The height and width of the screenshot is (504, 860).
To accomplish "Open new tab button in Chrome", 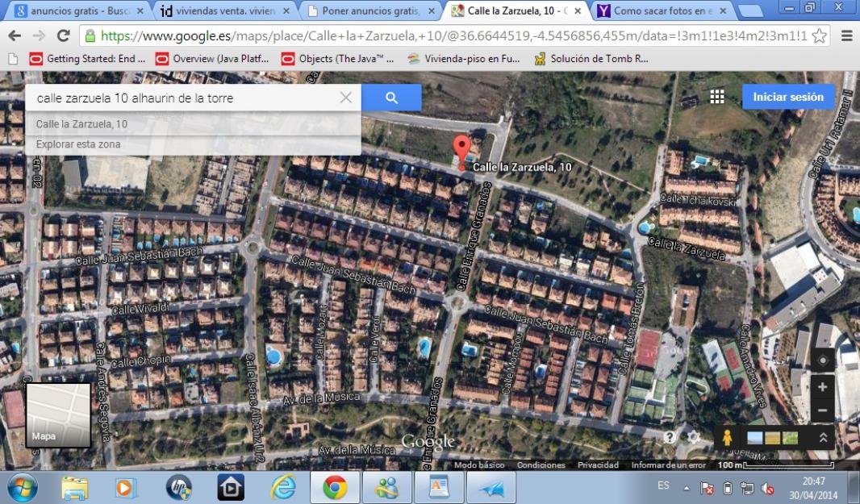I will [749, 11].
